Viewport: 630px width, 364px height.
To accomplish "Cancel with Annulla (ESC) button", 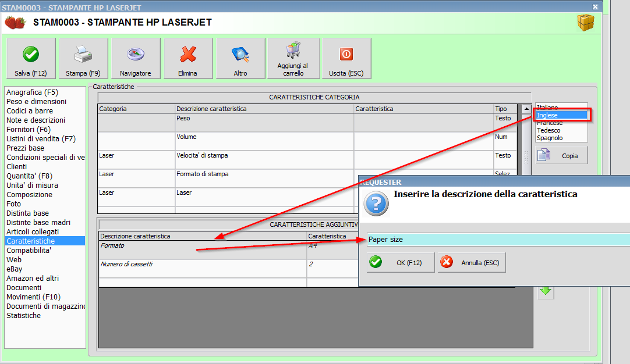I will pos(472,262).
